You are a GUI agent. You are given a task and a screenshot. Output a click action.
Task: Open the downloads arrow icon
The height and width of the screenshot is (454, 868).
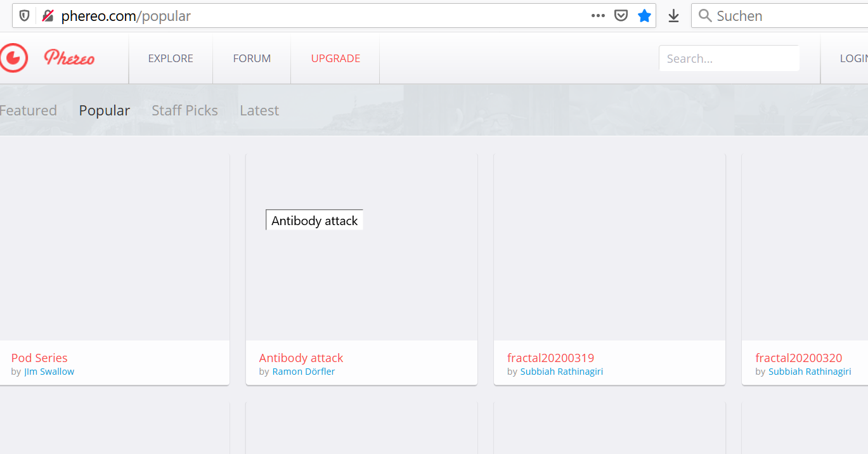tap(673, 16)
